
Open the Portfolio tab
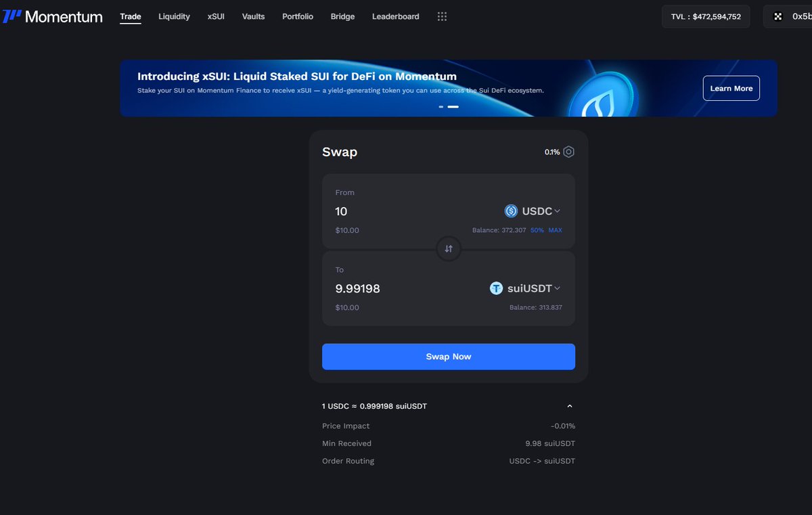(x=298, y=16)
